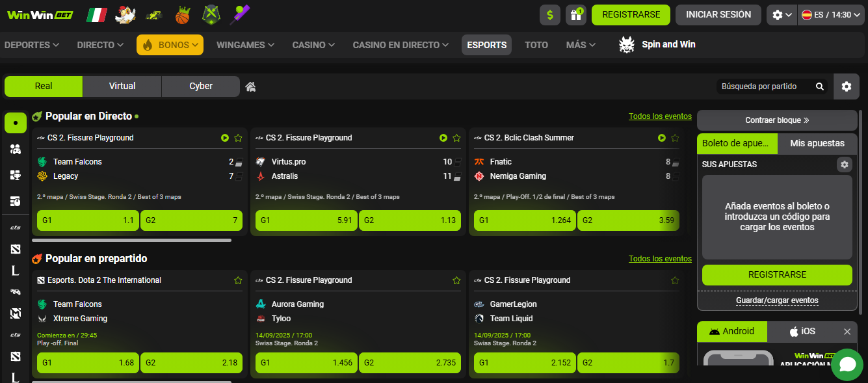The image size is (868, 383).
Task: Open the green chat bubble support icon
Action: 847,364
